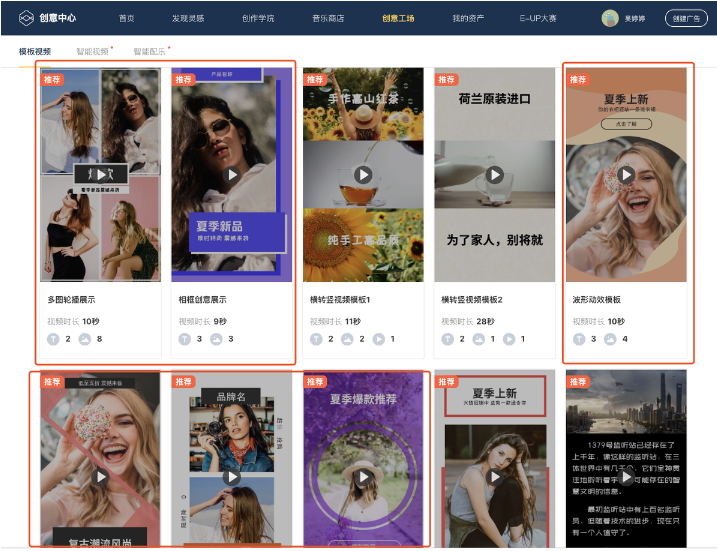Click video count icon under 横转竖视频模板1
The width and height of the screenshot is (717, 551).
click(x=378, y=339)
